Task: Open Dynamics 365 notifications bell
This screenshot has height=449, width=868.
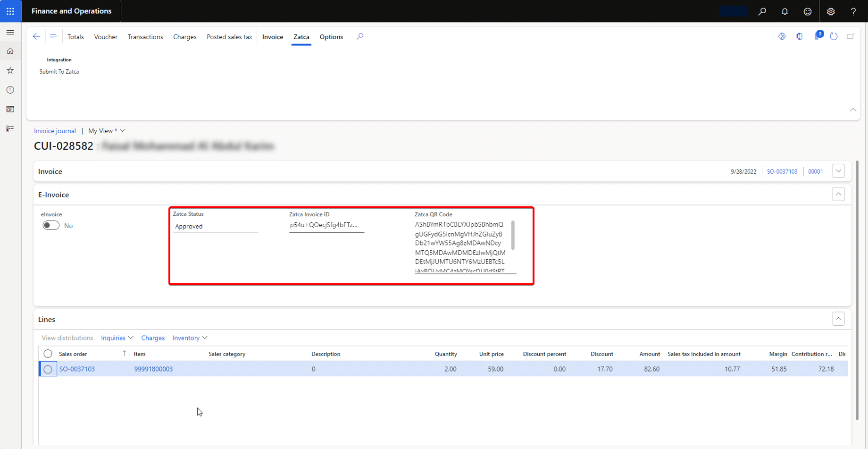Action: click(785, 11)
